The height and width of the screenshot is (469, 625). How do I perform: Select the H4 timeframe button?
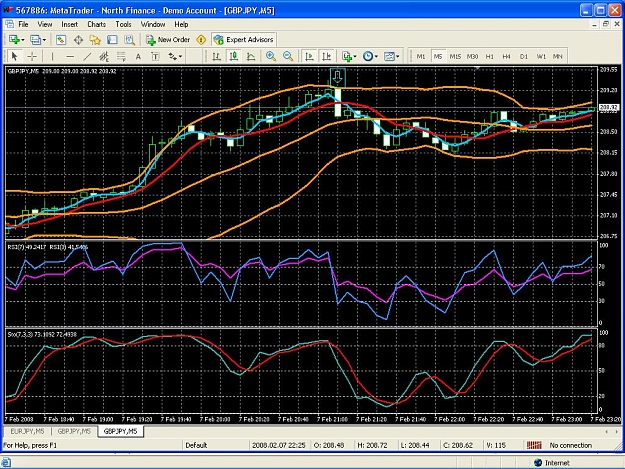pyautogui.click(x=506, y=57)
